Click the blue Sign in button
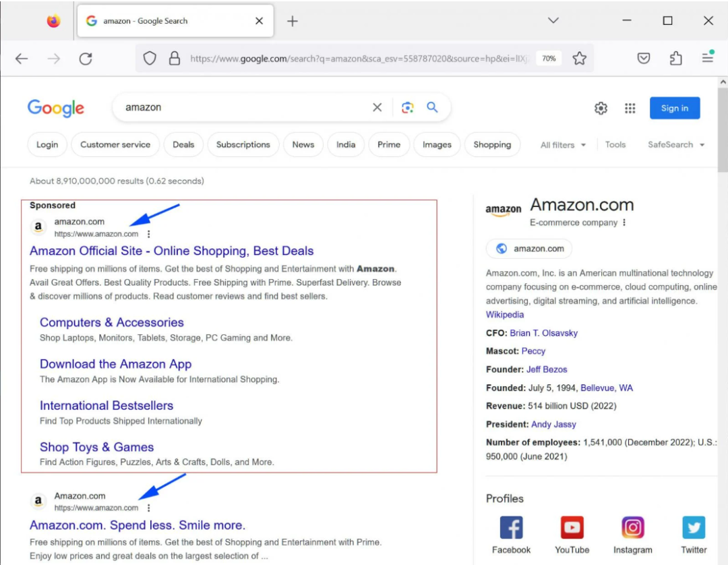728x565 pixels. point(675,108)
